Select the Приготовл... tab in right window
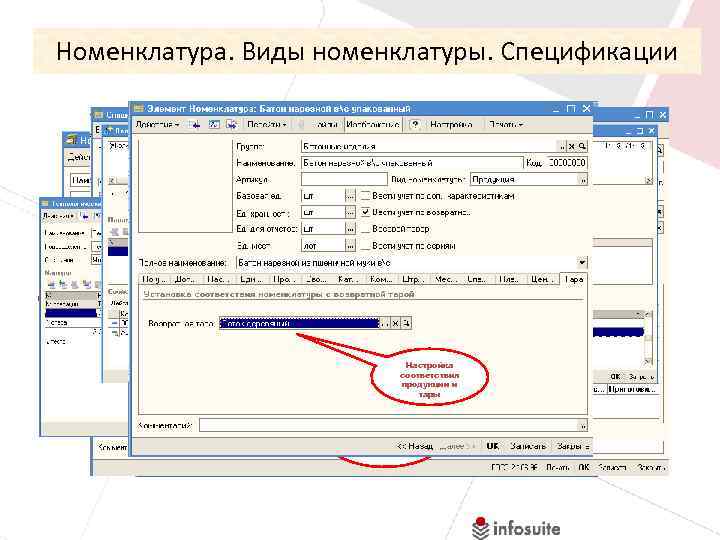Viewport: 720px width, 540px height. click(632, 389)
